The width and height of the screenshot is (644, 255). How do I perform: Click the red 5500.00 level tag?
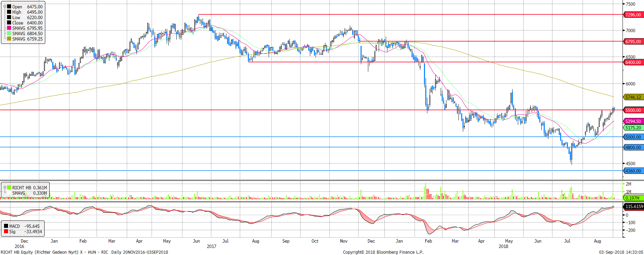(x=633, y=110)
